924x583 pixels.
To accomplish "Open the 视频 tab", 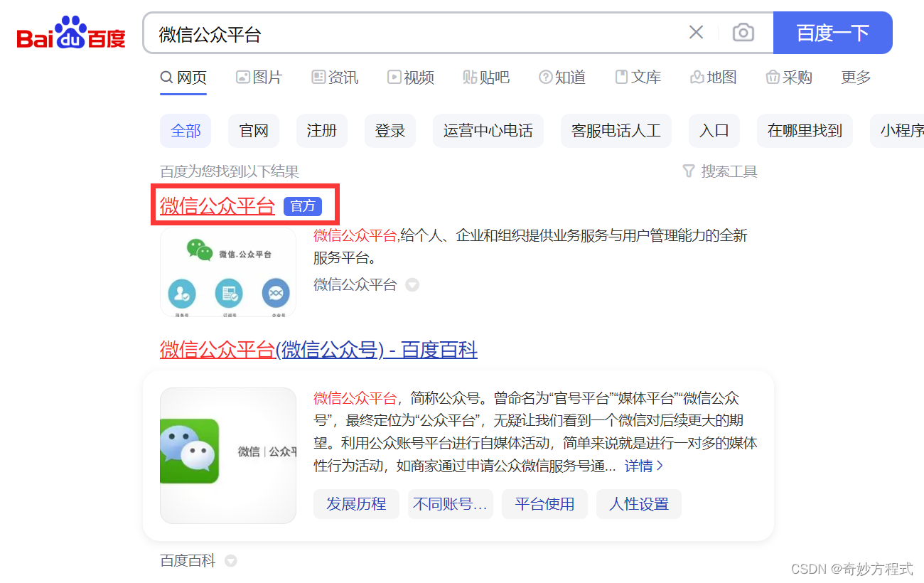I will (411, 77).
